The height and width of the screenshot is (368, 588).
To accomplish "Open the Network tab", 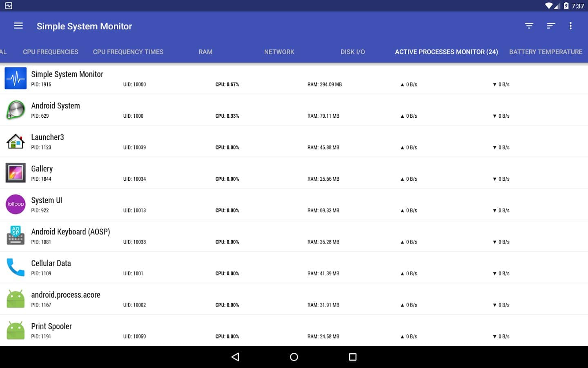I will click(x=279, y=52).
